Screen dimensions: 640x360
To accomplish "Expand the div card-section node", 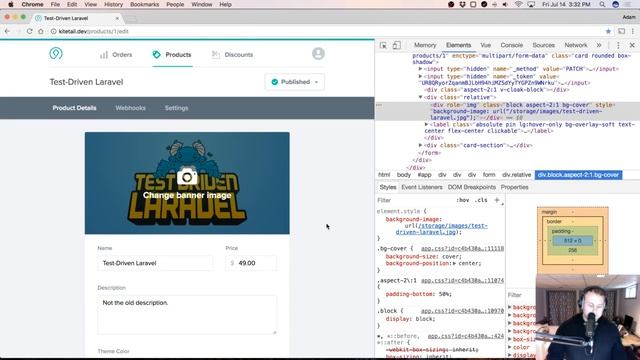I will pyautogui.click(x=420, y=145).
